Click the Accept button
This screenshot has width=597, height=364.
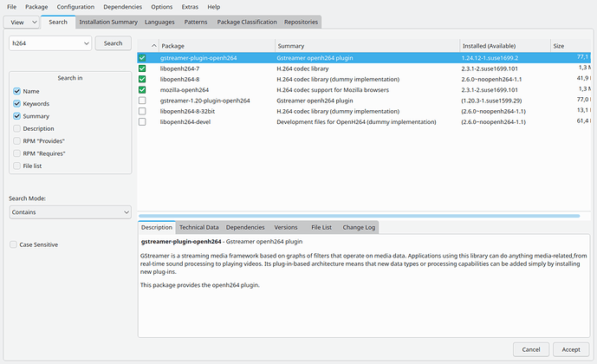click(571, 349)
